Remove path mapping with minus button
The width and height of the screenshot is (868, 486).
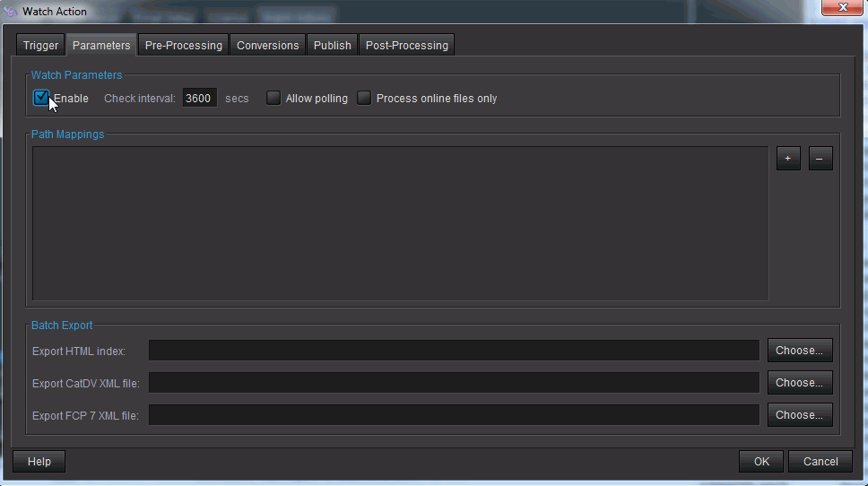pyautogui.click(x=820, y=159)
